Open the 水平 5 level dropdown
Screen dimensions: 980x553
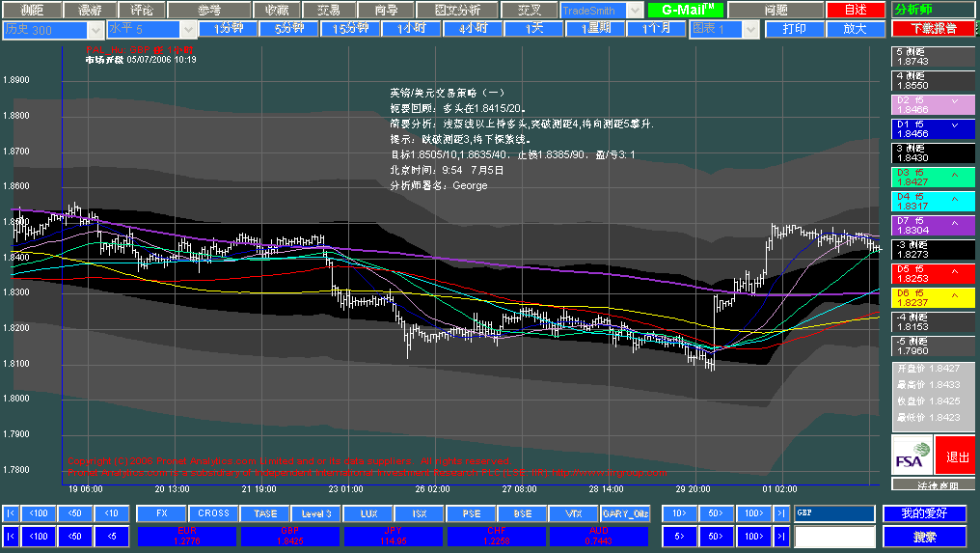[188, 29]
